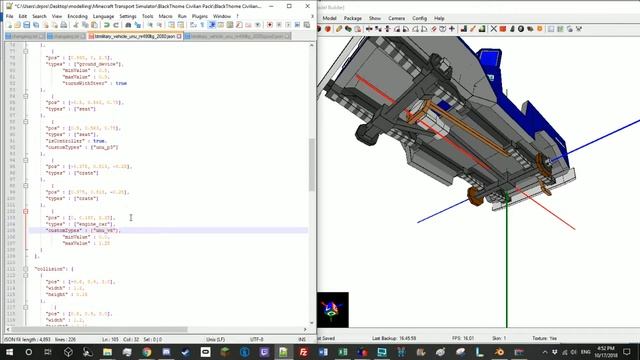
Task: Collapse fold marker at line 98
Action: 26,186
